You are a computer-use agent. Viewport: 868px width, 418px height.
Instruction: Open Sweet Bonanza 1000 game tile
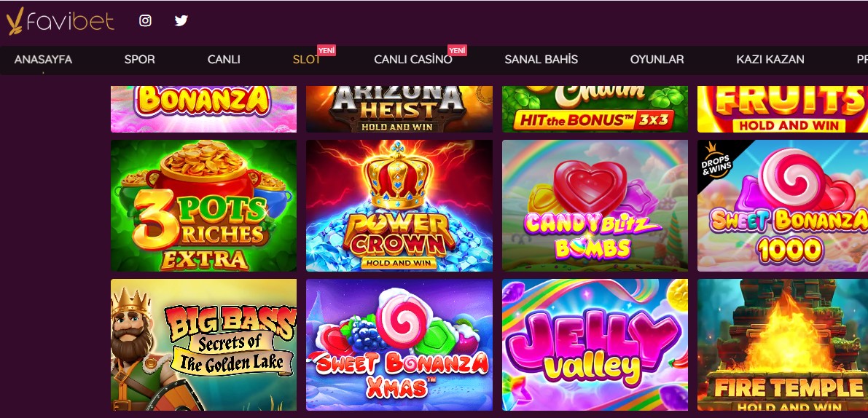coord(783,205)
